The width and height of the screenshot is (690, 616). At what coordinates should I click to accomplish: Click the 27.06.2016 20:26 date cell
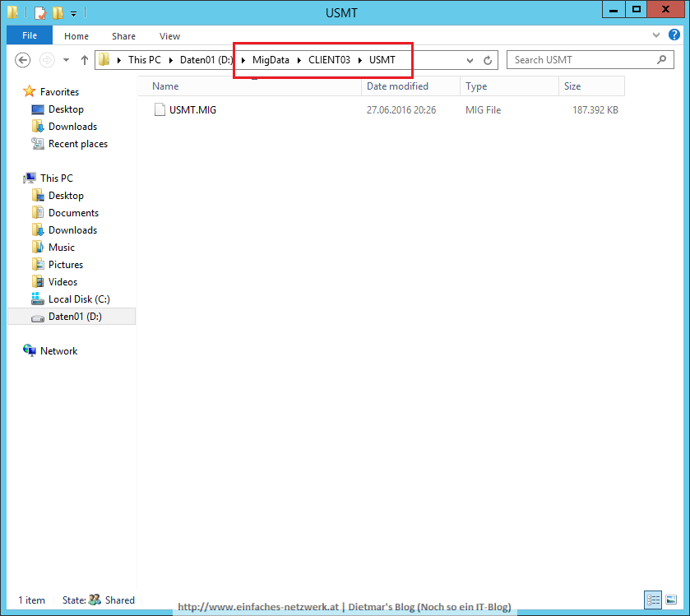pos(401,110)
